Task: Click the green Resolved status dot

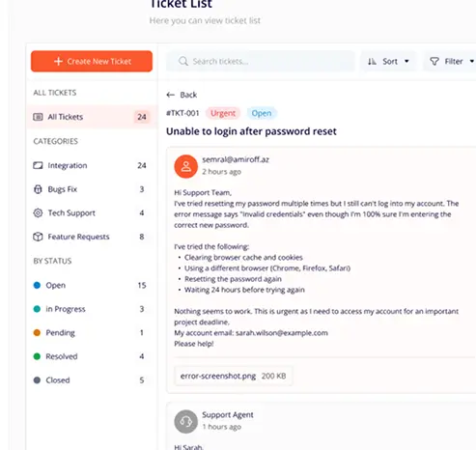Action: coord(37,356)
